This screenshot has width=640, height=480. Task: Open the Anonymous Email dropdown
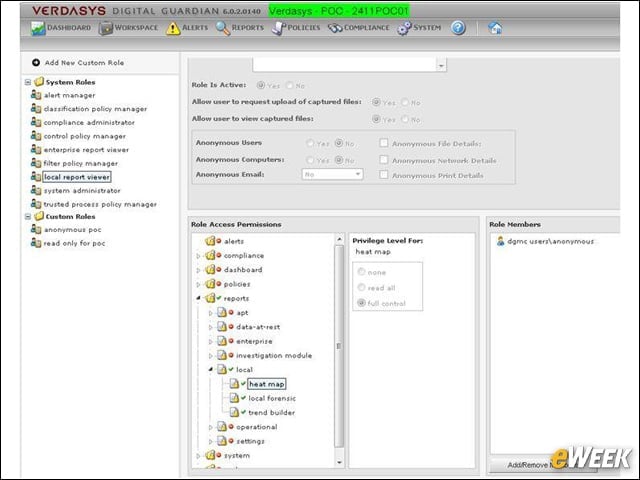(332, 174)
